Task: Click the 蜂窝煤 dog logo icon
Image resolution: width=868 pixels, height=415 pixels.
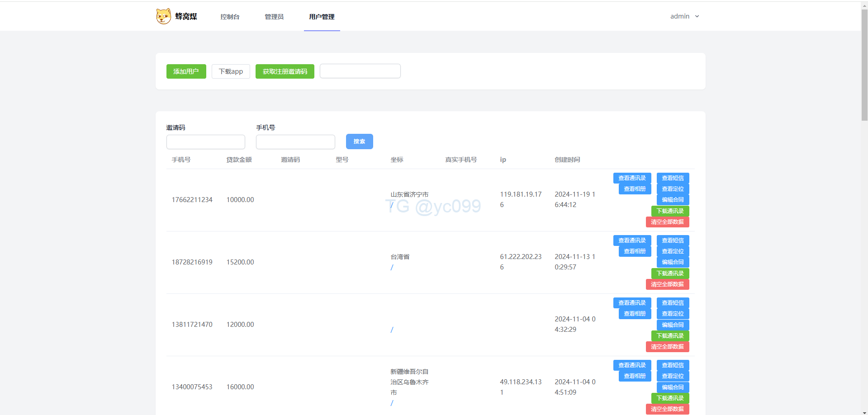Action: point(163,16)
